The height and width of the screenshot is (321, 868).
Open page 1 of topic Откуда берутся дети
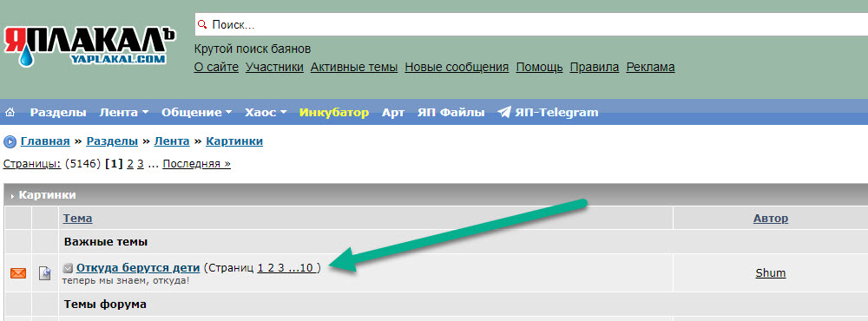pyautogui.click(x=260, y=268)
